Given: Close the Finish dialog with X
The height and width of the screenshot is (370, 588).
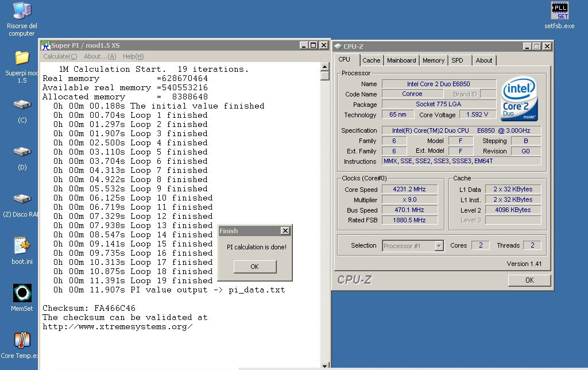Looking at the screenshot, I should pyautogui.click(x=285, y=231).
